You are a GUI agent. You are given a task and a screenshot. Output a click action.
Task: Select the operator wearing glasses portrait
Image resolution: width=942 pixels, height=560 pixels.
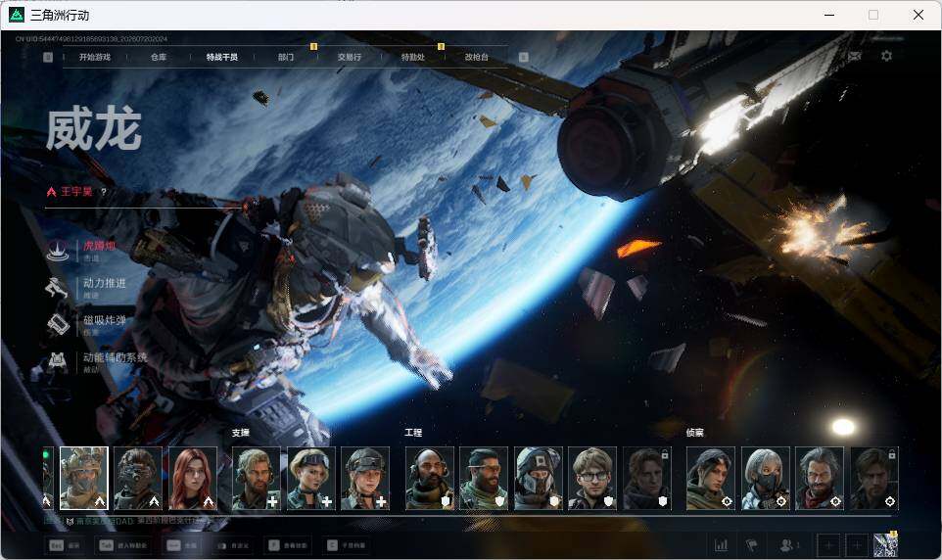[592, 479]
